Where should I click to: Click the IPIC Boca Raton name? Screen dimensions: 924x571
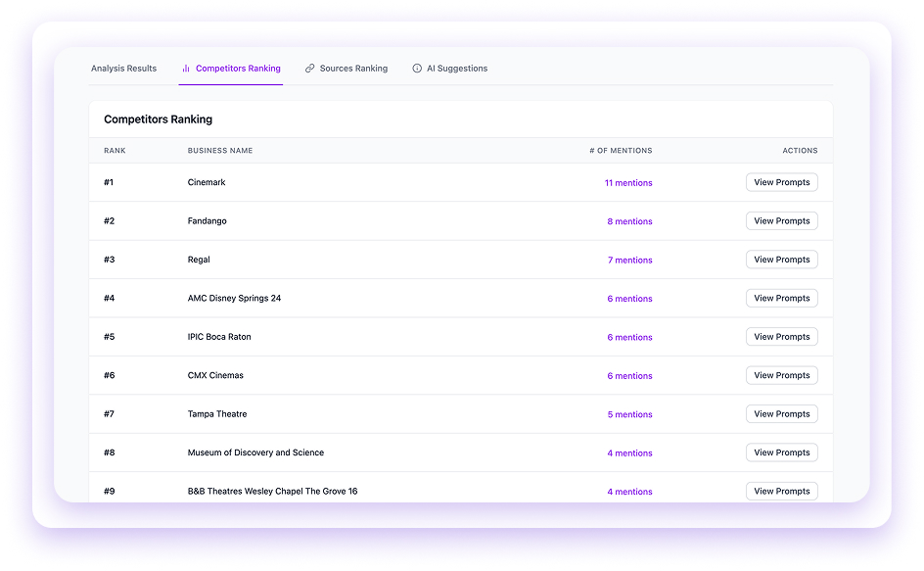[219, 337]
